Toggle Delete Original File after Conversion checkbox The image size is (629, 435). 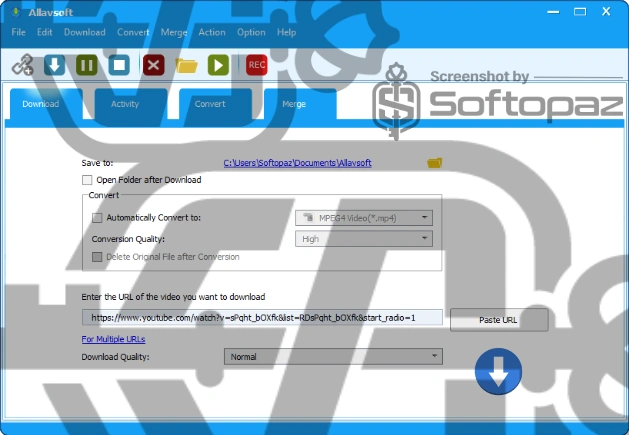click(x=97, y=257)
